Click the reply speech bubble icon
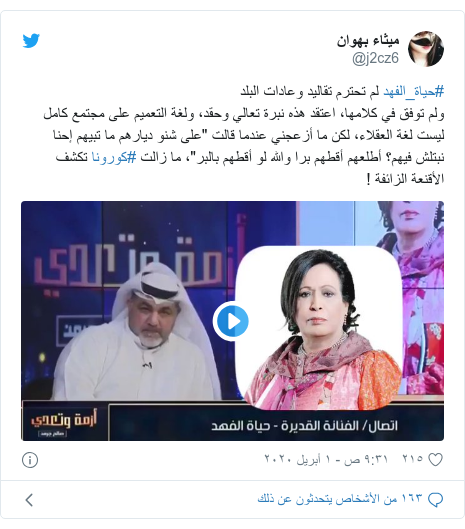 point(435,499)
